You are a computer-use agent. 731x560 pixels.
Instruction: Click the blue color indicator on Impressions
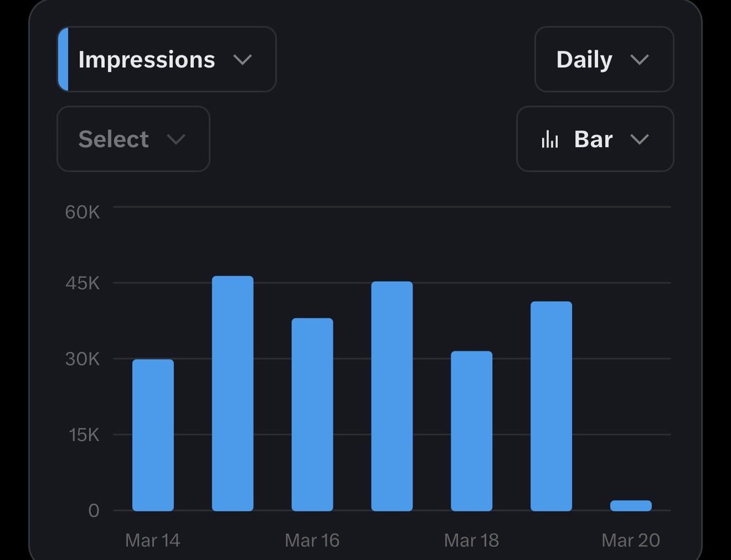pyautogui.click(x=62, y=59)
